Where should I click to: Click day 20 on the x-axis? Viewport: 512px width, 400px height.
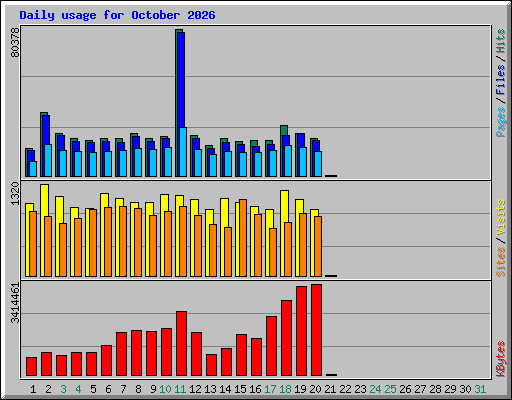315,389
